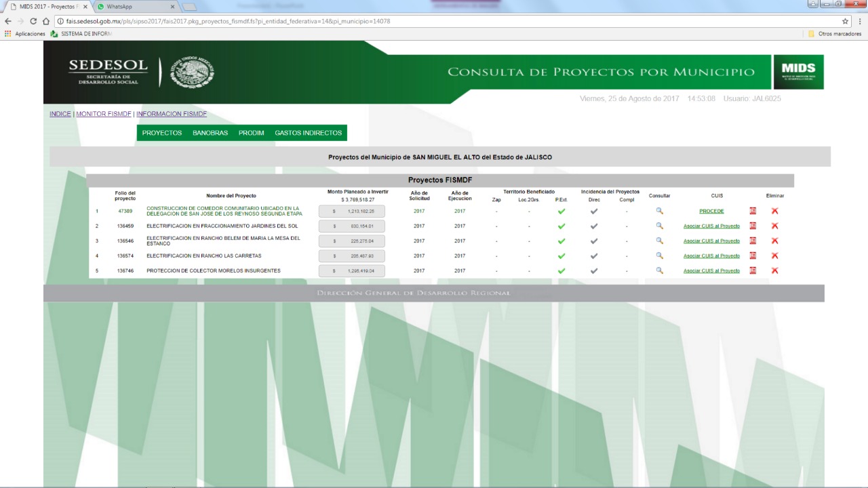Asociar CUIS al Proyecto for 136546

coord(711,241)
